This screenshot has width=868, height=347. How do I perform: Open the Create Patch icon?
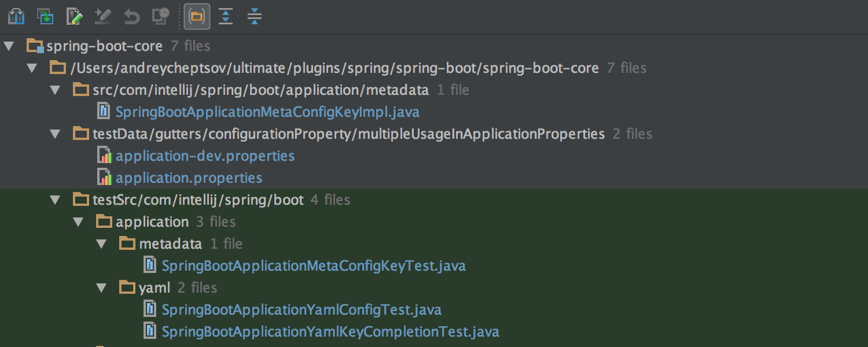point(73,16)
